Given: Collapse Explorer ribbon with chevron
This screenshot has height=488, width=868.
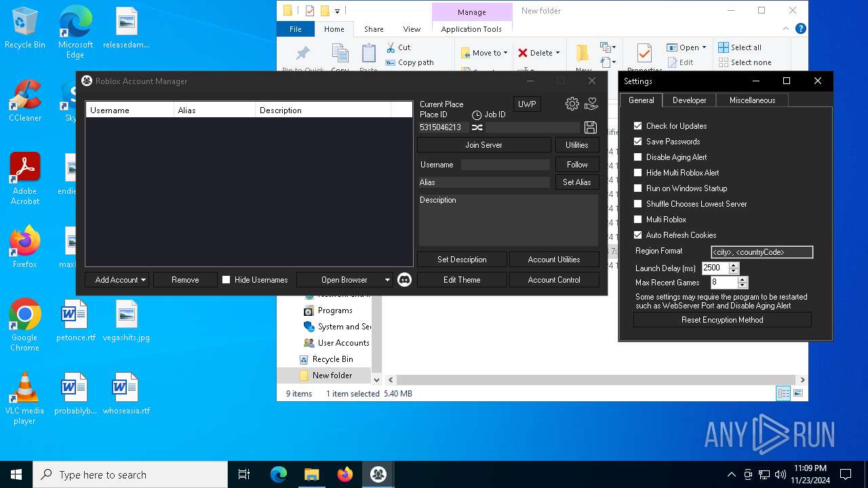Looking at the screenshot, I should pyautogui.click(x=786, y=28).
